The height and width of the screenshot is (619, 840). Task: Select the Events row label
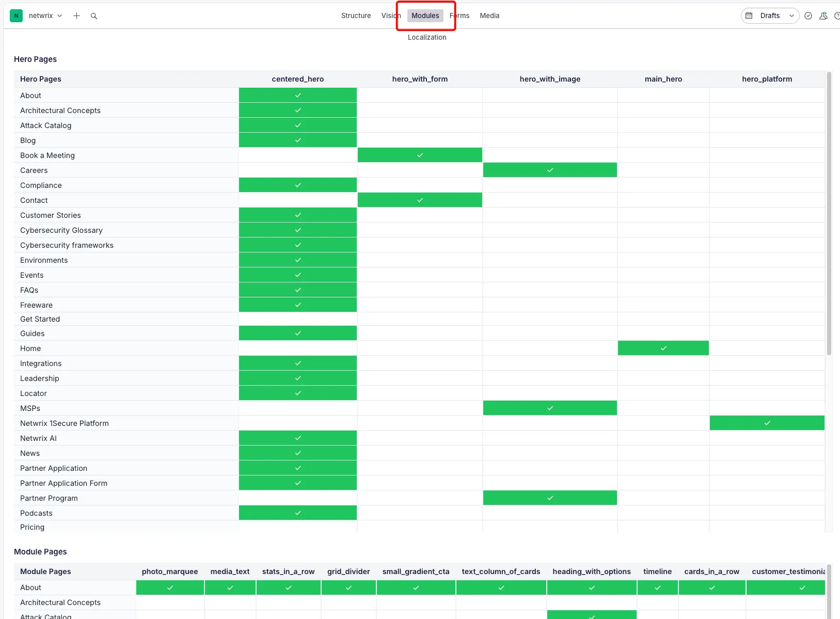(32, 275)
